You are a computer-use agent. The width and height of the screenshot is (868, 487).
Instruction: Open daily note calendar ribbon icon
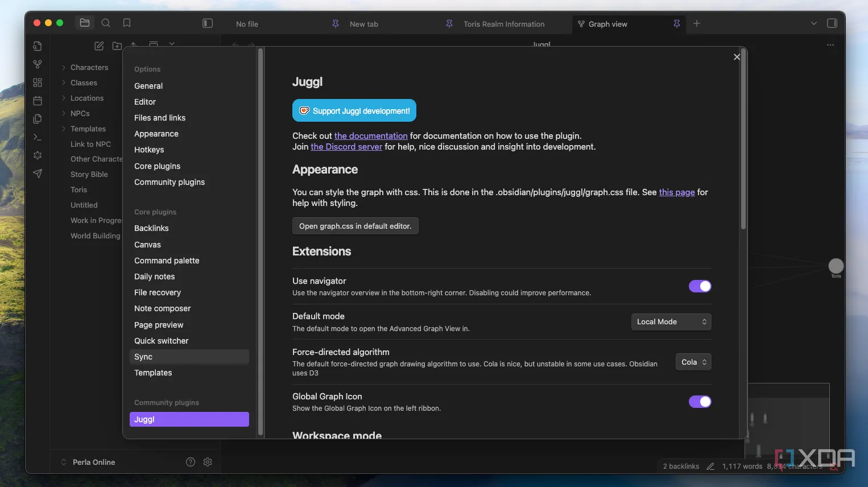(38, 101)
